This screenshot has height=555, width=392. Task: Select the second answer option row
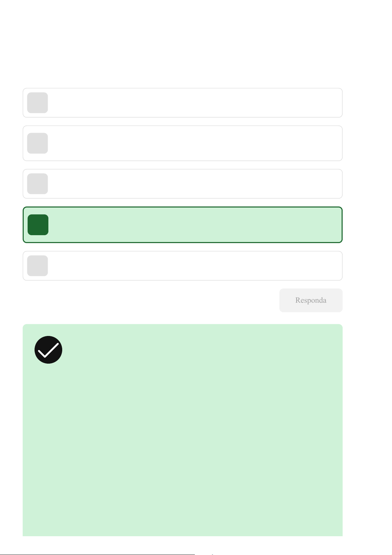click(x=194, y=143)
